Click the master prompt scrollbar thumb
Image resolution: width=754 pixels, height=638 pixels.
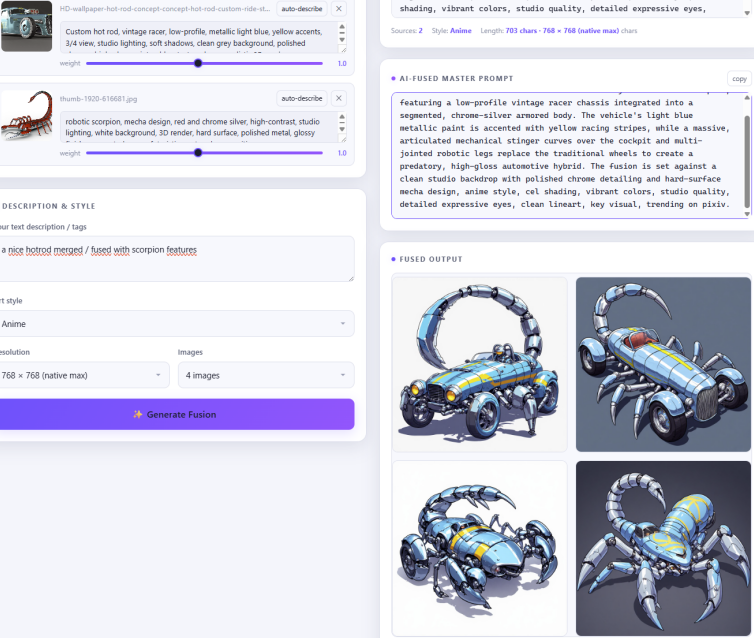(x=747, y=161)
